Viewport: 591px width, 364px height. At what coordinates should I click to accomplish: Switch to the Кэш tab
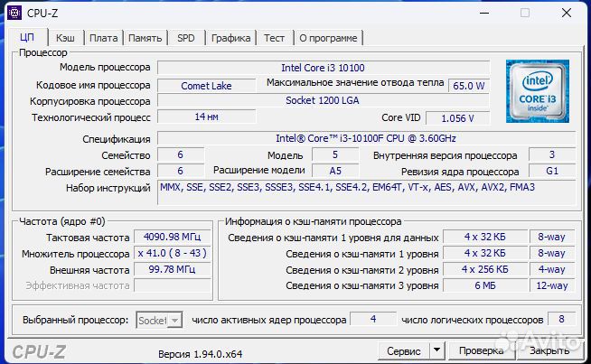65,38
